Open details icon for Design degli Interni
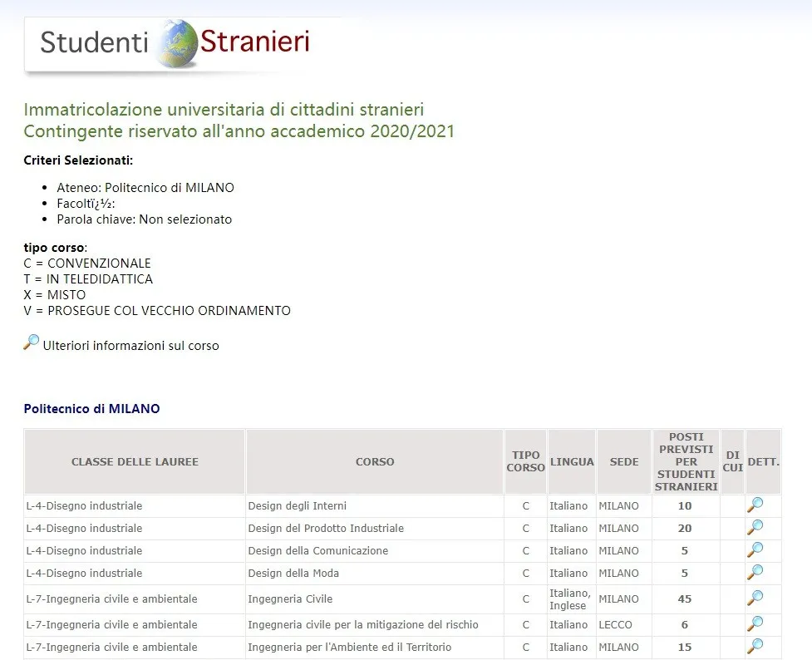The height and width of the screenshot is (660, 812). coord(755,505)
